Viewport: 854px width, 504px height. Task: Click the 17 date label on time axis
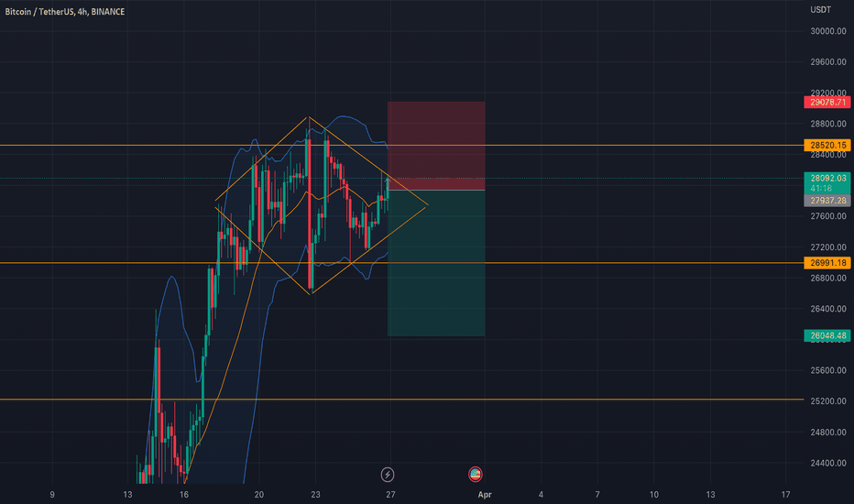tap(785, 495)
